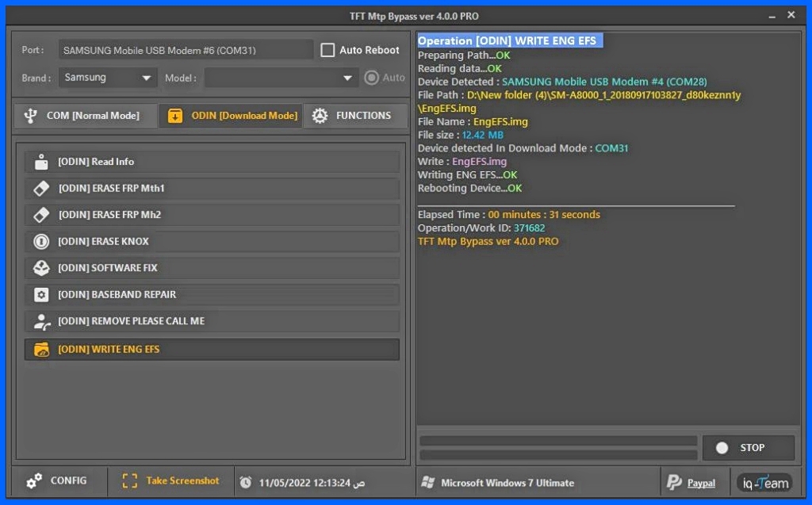Image resolution: width=812 pixels, height=505 pixels.
Task: Click the Elapsed Time '00 minutes : 31 seconds'
Action: (544, 214)
